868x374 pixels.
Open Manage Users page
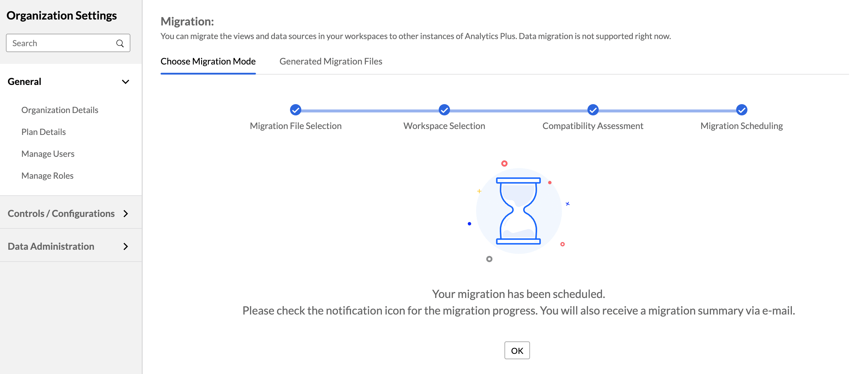click(48, 154)
